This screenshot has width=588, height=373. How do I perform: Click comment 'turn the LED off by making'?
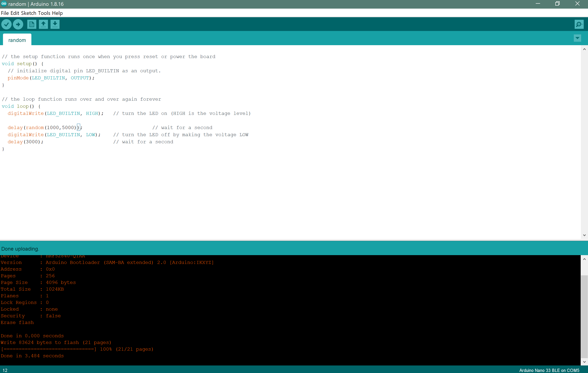point(181,135)
